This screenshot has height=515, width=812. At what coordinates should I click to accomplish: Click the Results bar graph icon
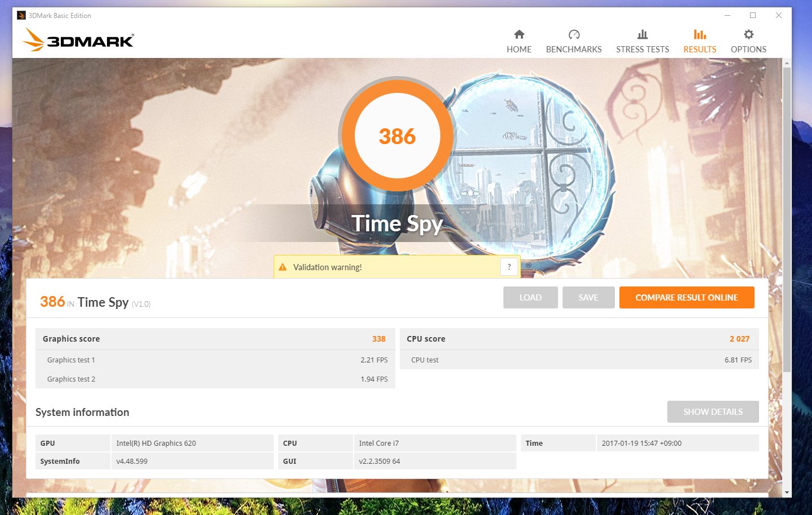point(700,34)
